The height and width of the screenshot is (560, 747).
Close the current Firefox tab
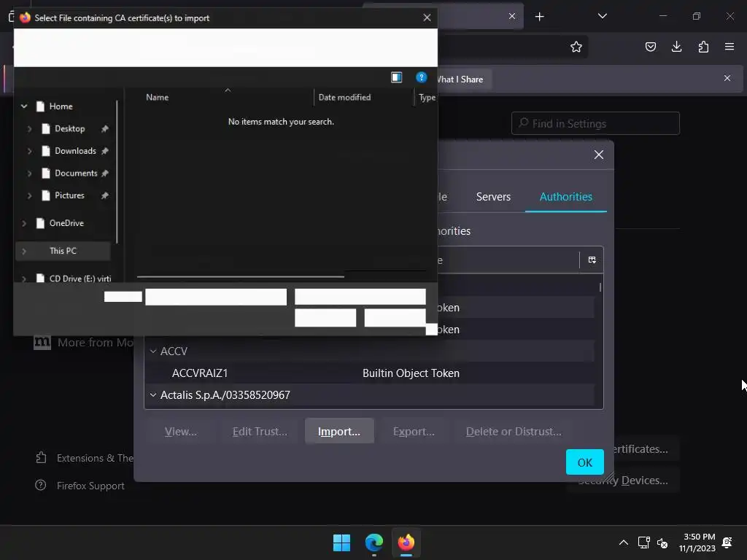click(512, 16)
